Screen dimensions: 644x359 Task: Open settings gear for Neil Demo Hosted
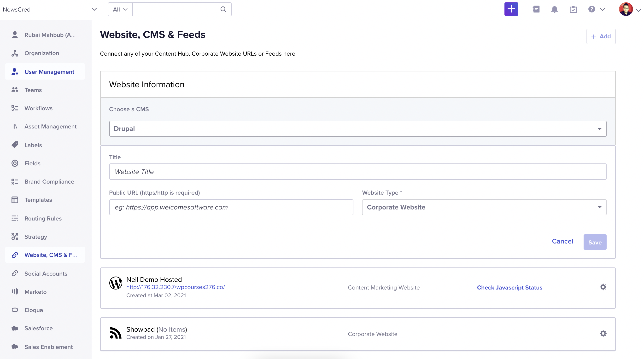click(603, 287)
